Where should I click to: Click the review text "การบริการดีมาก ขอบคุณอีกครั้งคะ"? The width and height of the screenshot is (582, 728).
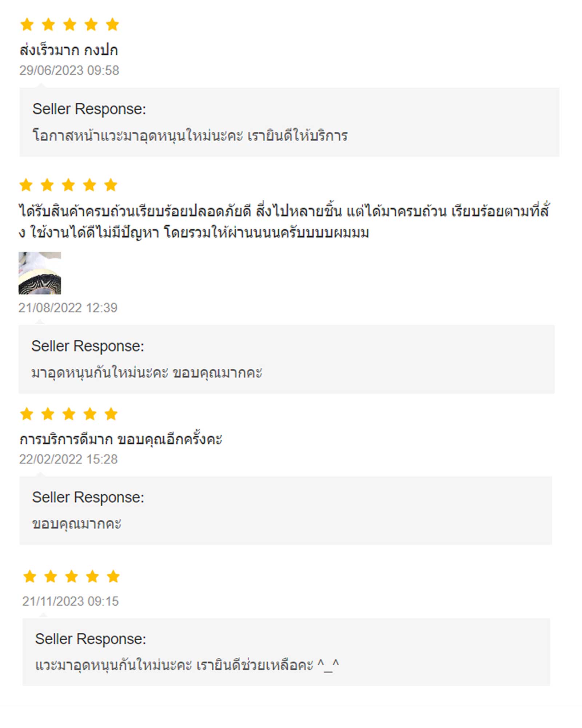pyautogui.click(x=121, y=439)
